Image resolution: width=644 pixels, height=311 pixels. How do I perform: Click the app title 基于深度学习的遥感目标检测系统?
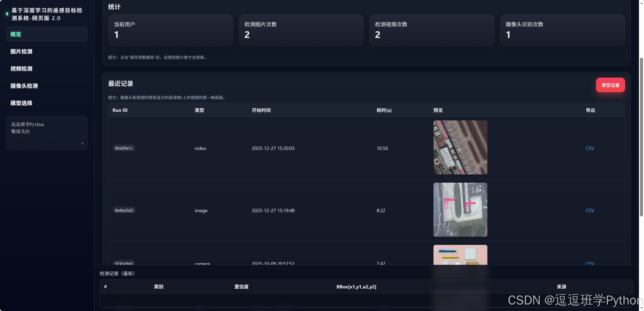click(47, 14)
